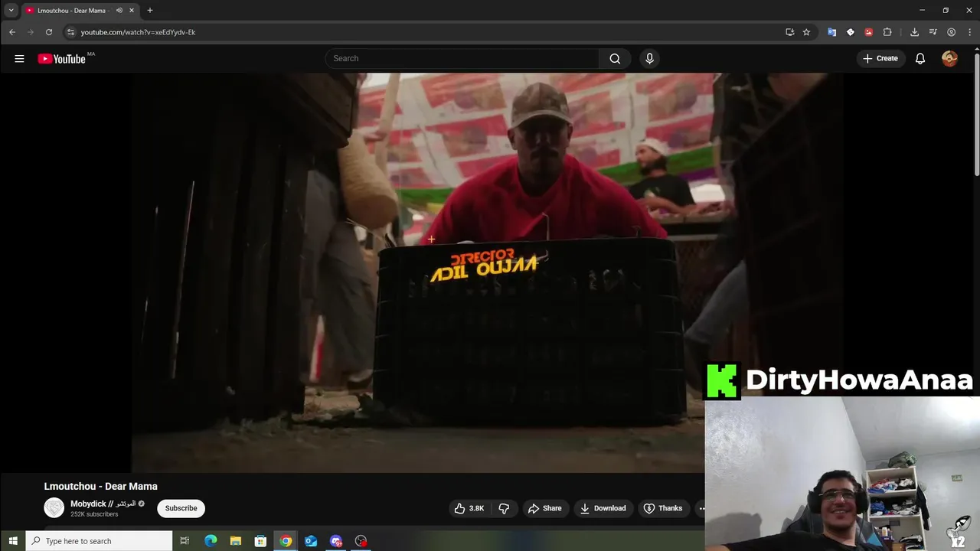980x551 pixels.
Task: Share the video
Action: pos(545,508)
